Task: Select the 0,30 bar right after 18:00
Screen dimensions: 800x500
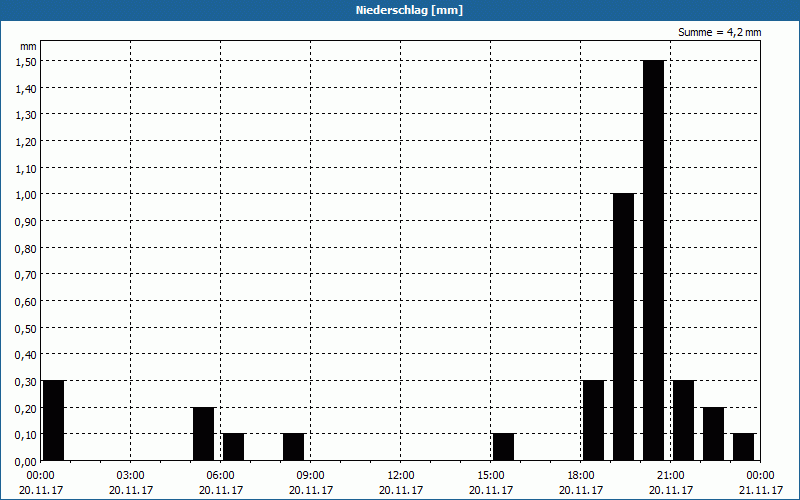Action: (593, 420)
